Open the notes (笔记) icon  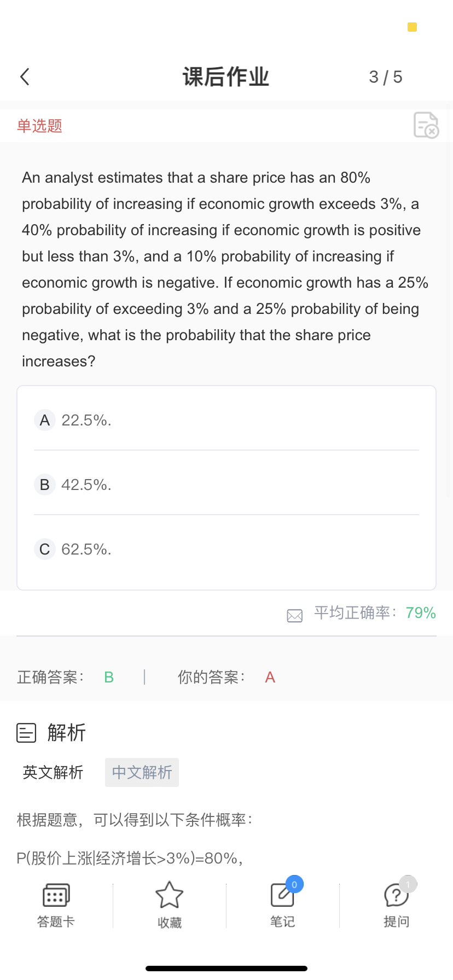[x=282, y=896]
